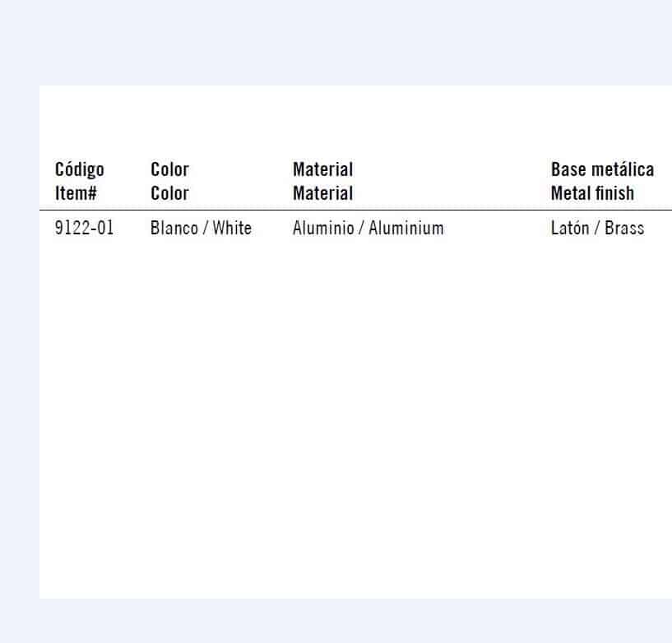This screenshot has height=643, width=672.
Task: Click item code 9122-01
Action: (84, 228)
